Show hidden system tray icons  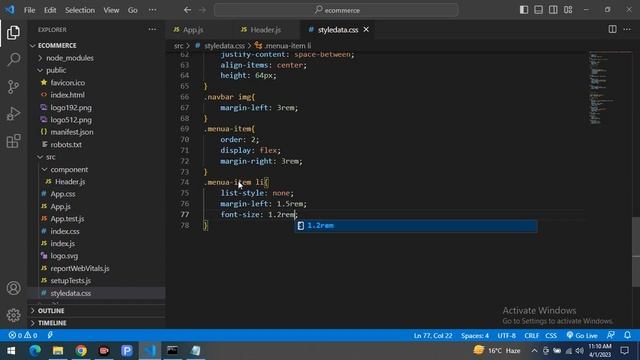click(x=534, y=351)
